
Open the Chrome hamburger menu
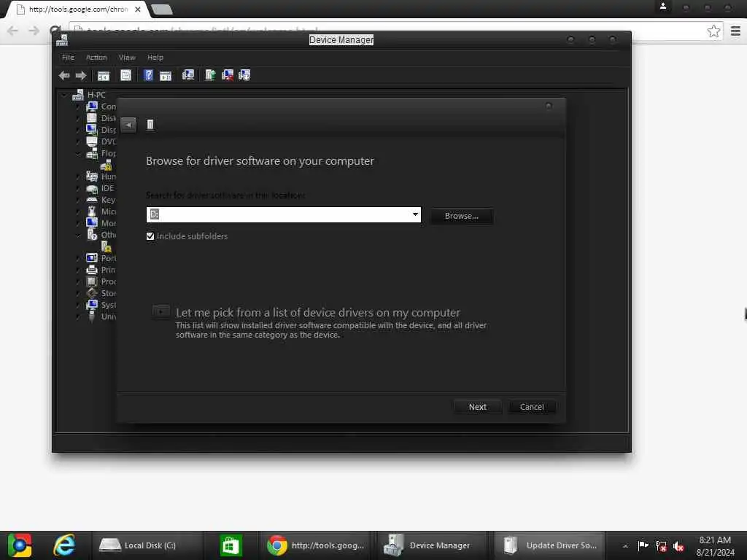735,31
